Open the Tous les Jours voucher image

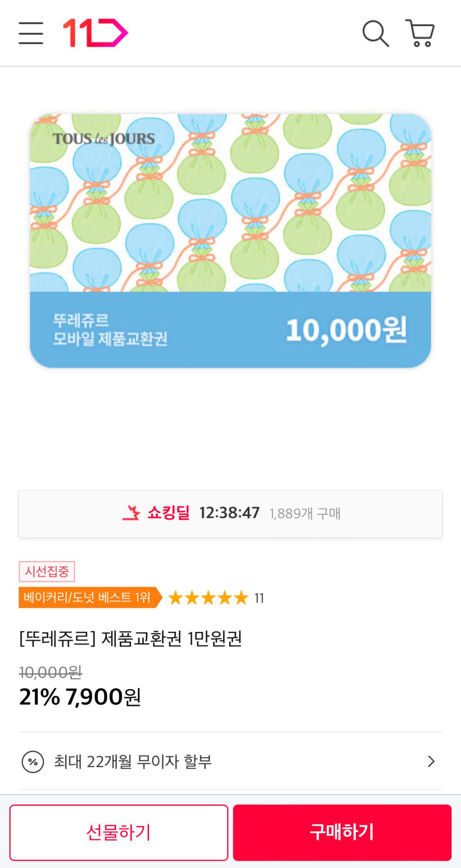[x=230, y=241]
